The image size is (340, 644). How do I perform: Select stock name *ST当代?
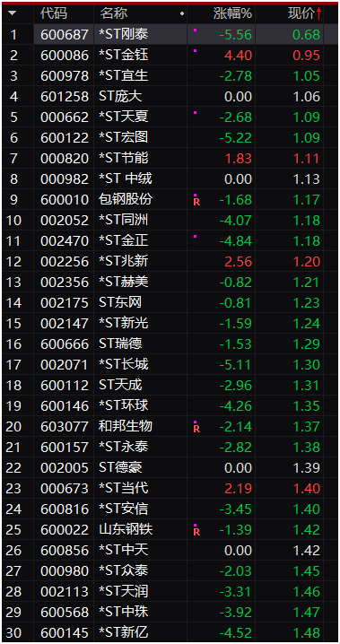coord(123,488)
